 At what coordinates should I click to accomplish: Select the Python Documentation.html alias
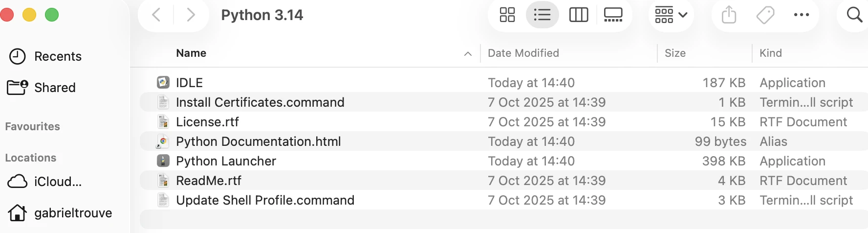click(258, 141)
